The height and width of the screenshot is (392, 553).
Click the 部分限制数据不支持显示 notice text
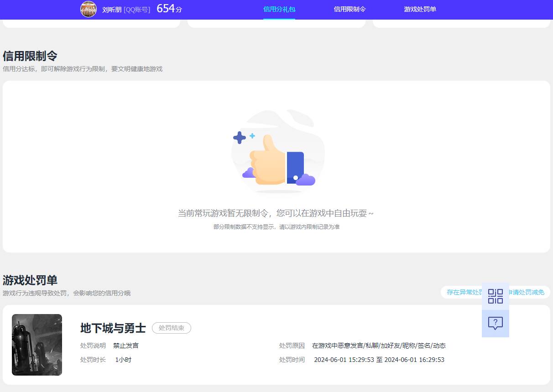tap(276, 227)
